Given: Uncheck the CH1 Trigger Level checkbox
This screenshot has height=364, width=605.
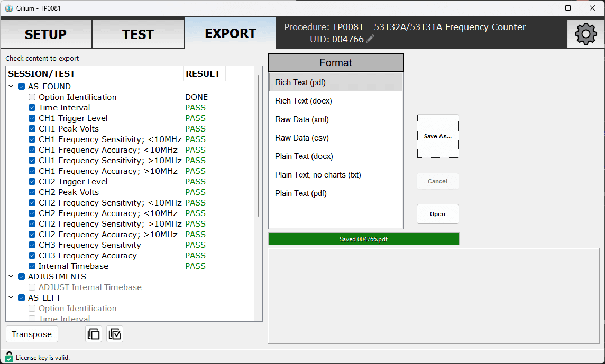Looking at the screenshot, I should (32, 118).
